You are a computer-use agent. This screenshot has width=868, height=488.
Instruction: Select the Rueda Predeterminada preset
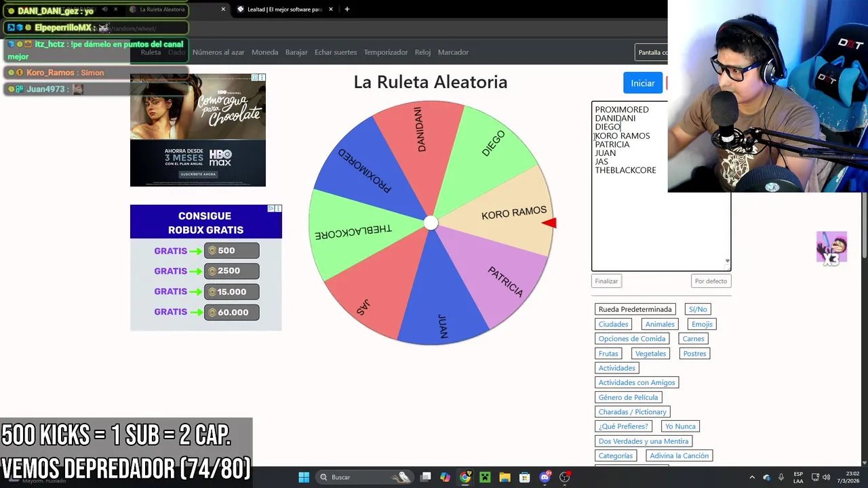click(x=635, y=309)
